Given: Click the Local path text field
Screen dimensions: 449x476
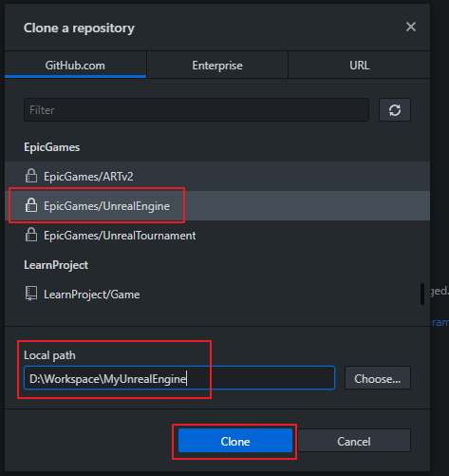Looking at the screenshot, I should (x=179, y=378).
